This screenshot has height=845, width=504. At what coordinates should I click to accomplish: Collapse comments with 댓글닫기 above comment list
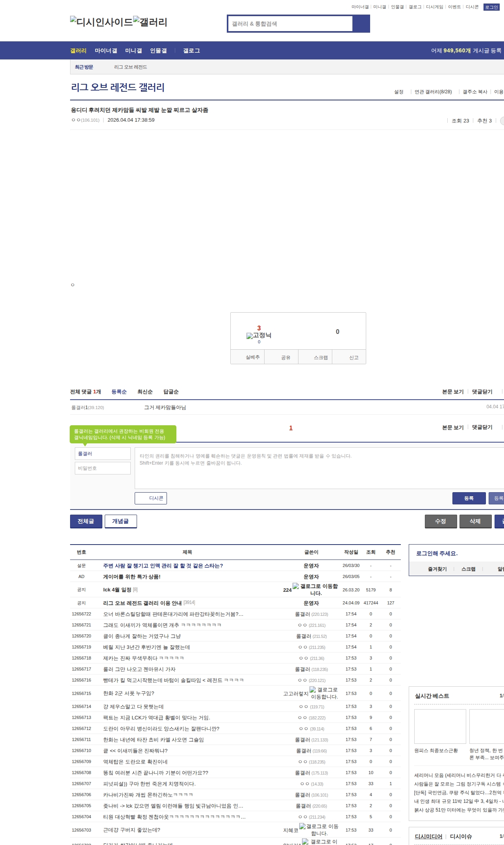[x=482, y=392]
